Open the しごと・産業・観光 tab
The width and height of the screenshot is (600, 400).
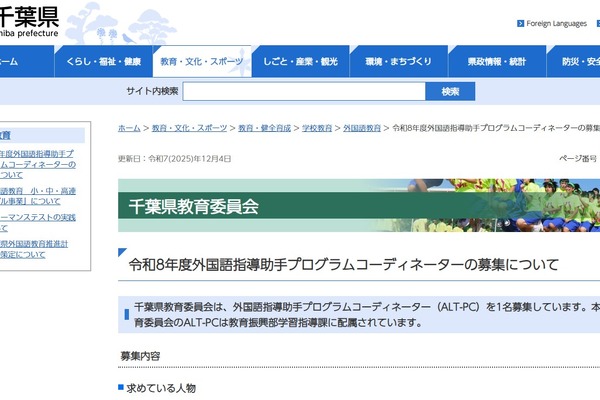click(x=300, y=61)
